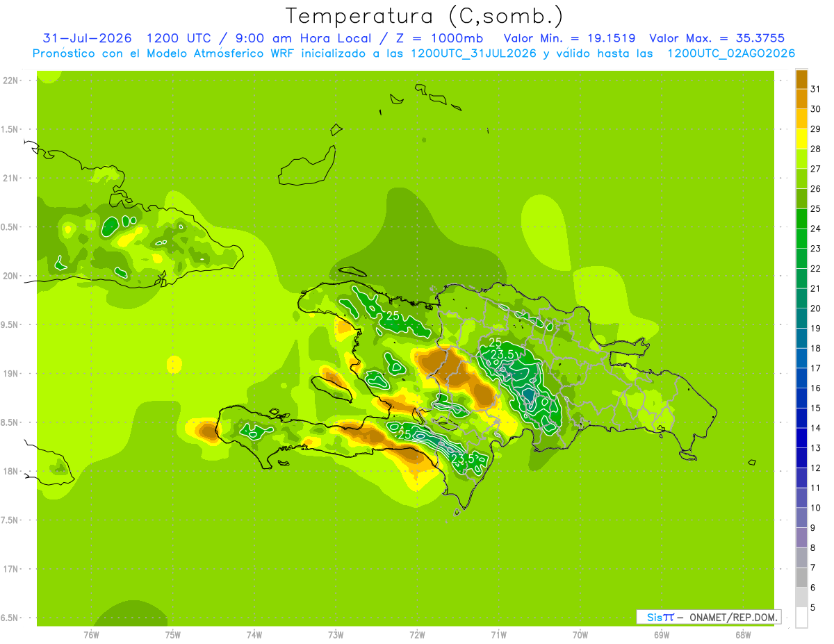Click the valid-until stamp "1200UTC_02AGO2026"

click(731, 53)
